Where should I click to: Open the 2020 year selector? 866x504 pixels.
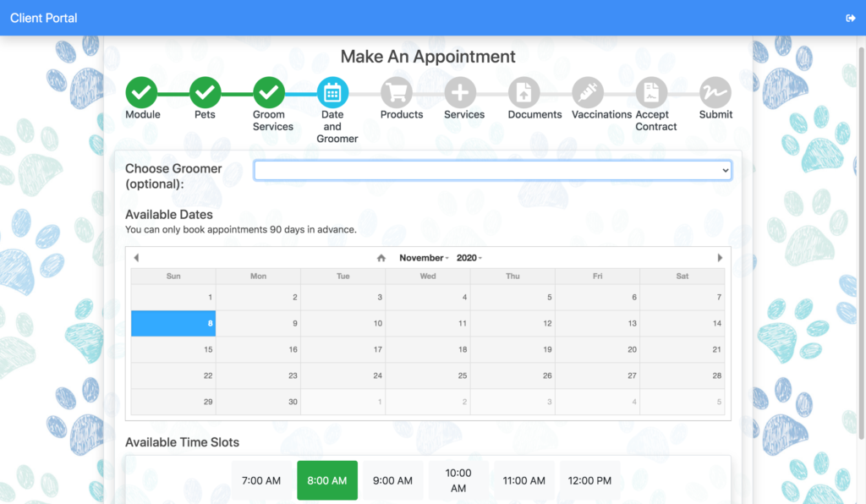pos(469,258)
